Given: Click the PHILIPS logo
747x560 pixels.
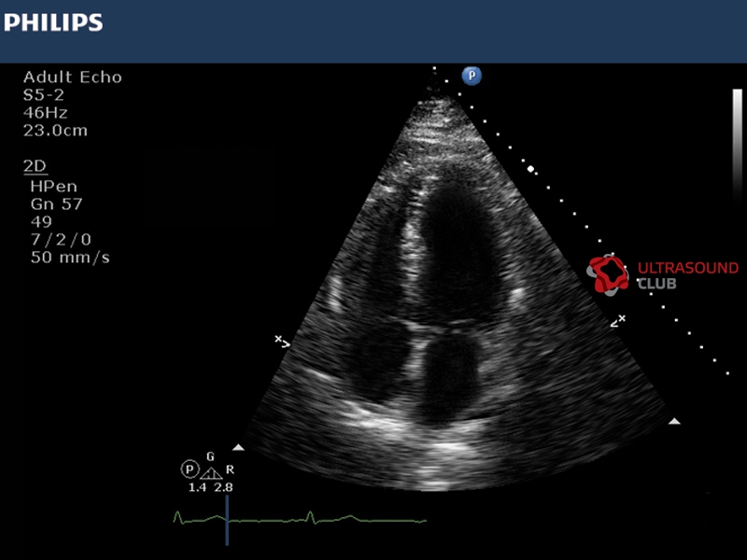Looking at the screenshot, I should [x=53, y=22].
